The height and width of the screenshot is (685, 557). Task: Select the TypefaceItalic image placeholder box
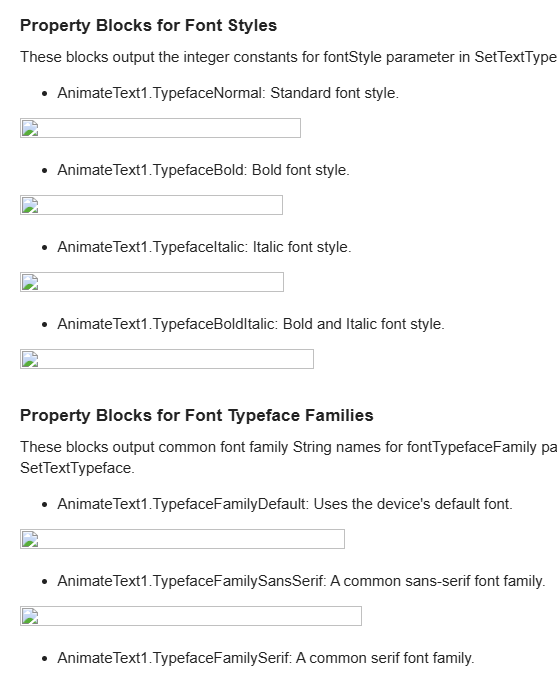click(x=152, y=282)
